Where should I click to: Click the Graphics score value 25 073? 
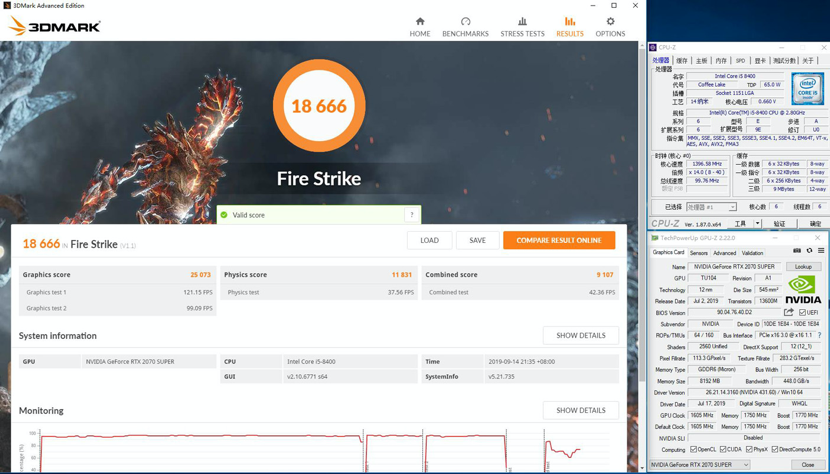201,275
